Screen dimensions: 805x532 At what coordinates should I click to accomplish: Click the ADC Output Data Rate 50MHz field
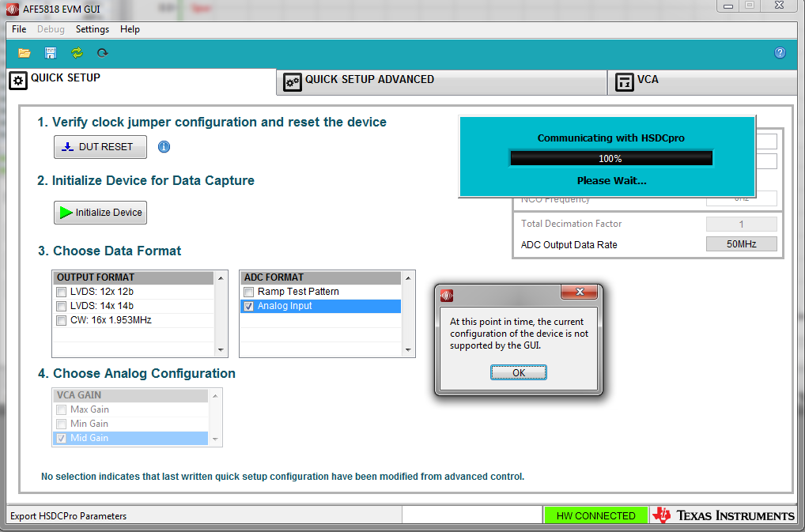(741, 244)
